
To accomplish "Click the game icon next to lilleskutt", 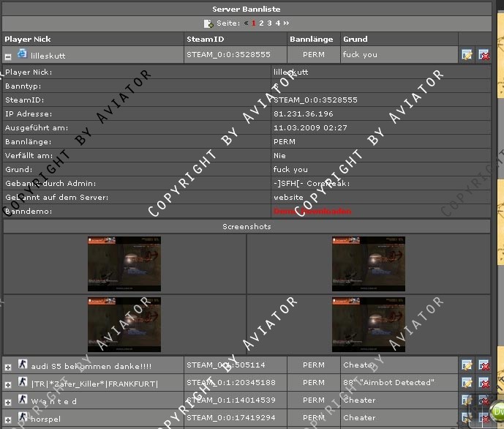I will (22, 54).
